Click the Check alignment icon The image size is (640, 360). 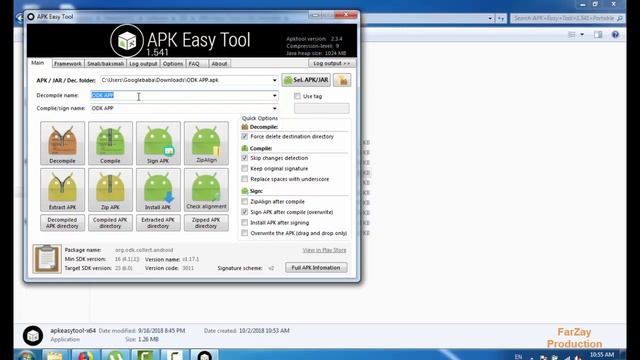[206, 190]
